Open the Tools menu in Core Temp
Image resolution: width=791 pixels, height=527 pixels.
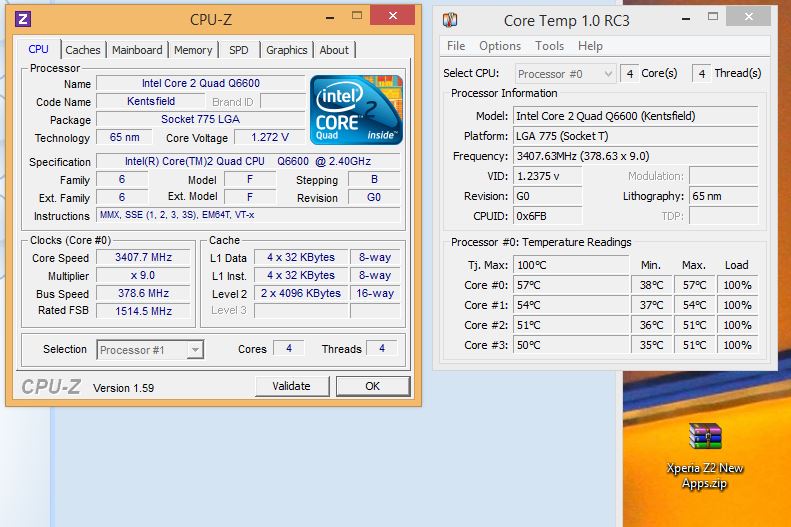click(549, 46)
